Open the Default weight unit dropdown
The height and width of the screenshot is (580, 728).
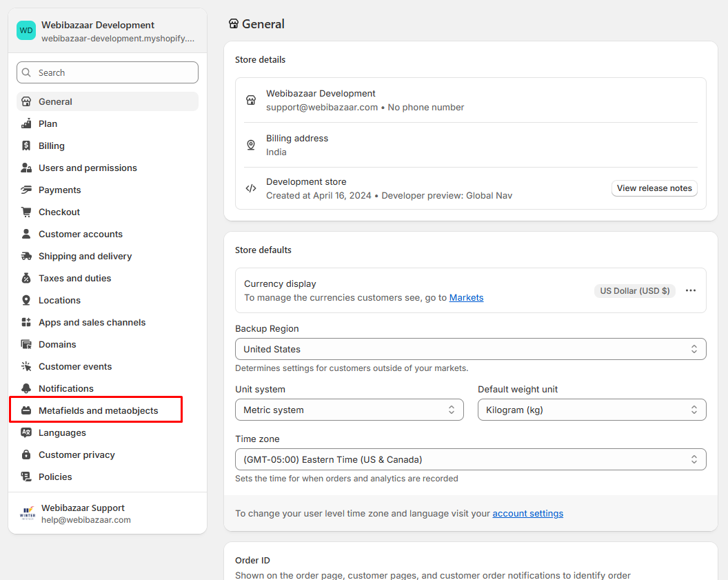tap(591, 410)
